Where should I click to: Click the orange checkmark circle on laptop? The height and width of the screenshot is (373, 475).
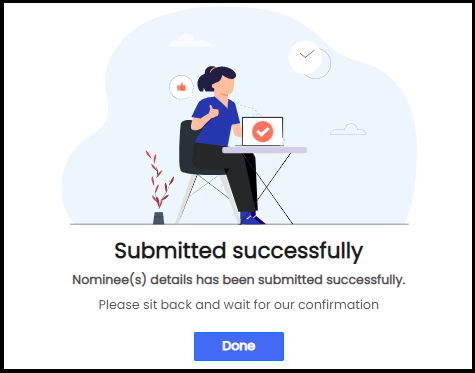click(x=263, y=131)
